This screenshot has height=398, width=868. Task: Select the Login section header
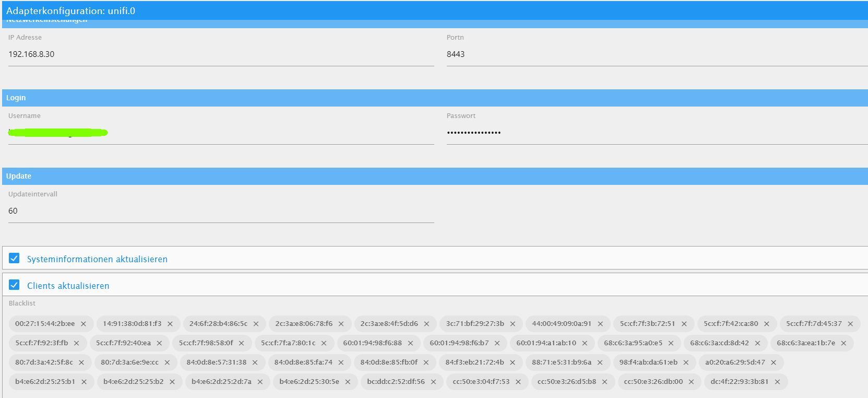pyautogui.click(x=435, y=98)
